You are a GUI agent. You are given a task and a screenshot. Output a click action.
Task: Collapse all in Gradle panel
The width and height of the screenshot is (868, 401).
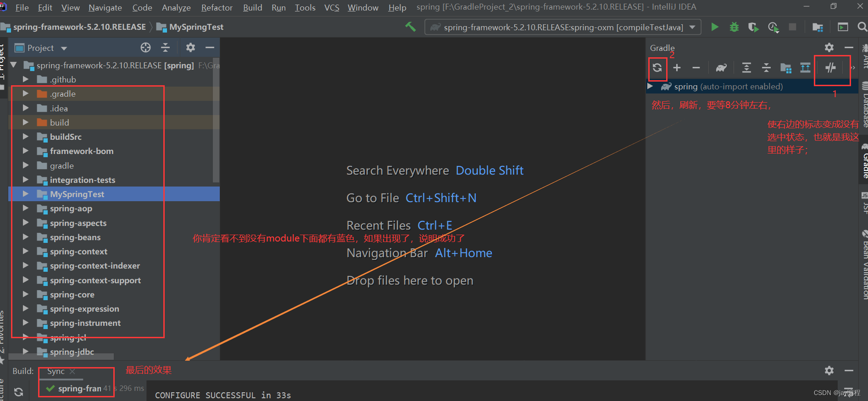[766, 68]
